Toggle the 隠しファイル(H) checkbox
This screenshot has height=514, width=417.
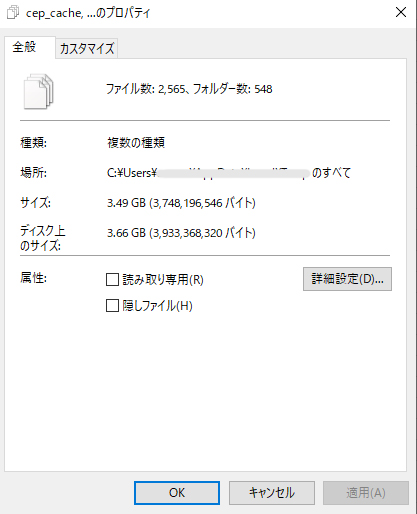[112, 305]
